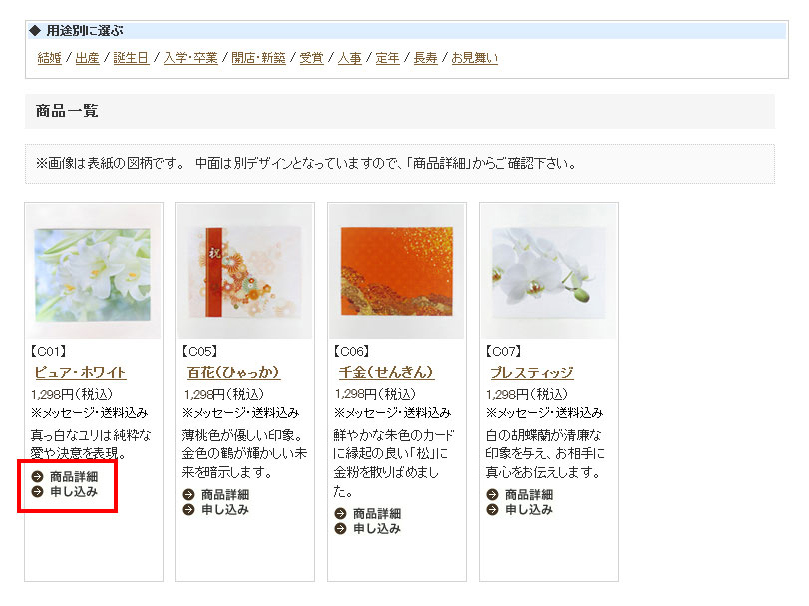Viewport: 809px width, 606px height.
Task: Click arrow icon beside C05 申し込み
Action: [x=188, y=510]
